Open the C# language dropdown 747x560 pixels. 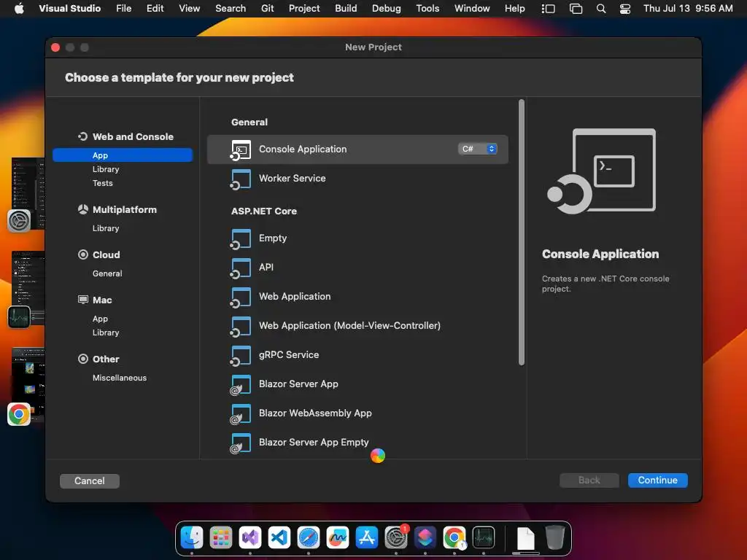click(477, 149)
